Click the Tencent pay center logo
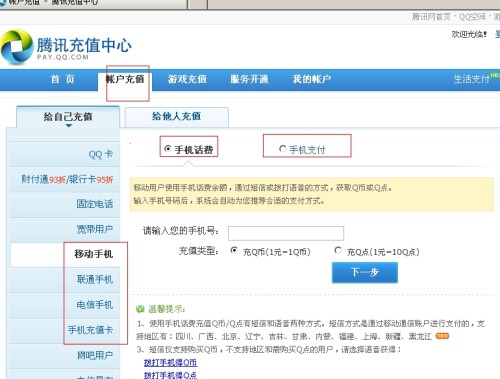Viewport: 500px width, 379px height. click(66, 47)
